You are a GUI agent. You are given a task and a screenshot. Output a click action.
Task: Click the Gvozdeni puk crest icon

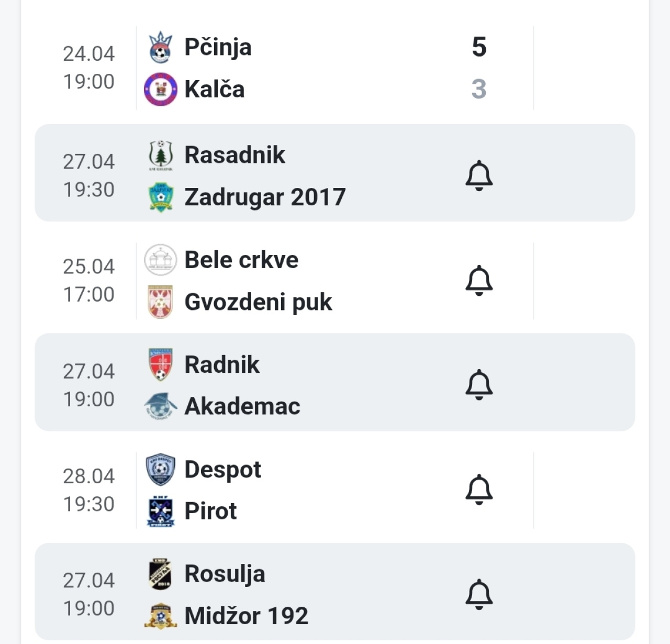pyautogui.click(x=160, y=302)
